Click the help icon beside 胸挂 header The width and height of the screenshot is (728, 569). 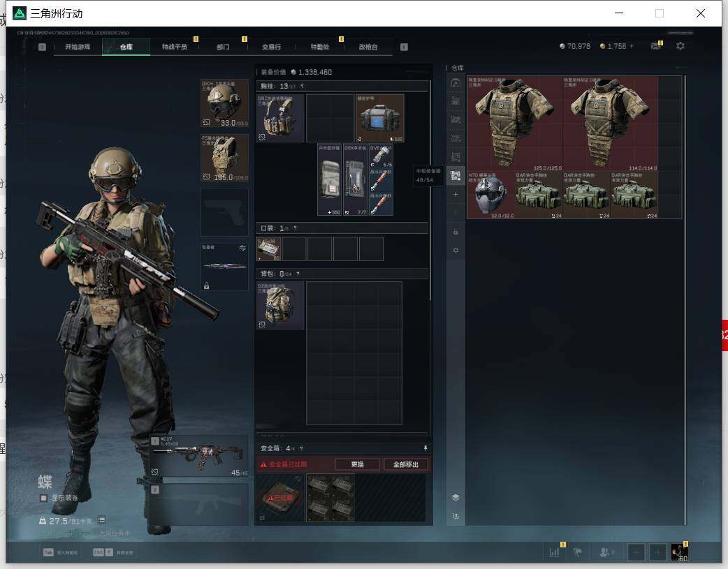(x=302, y=86)
